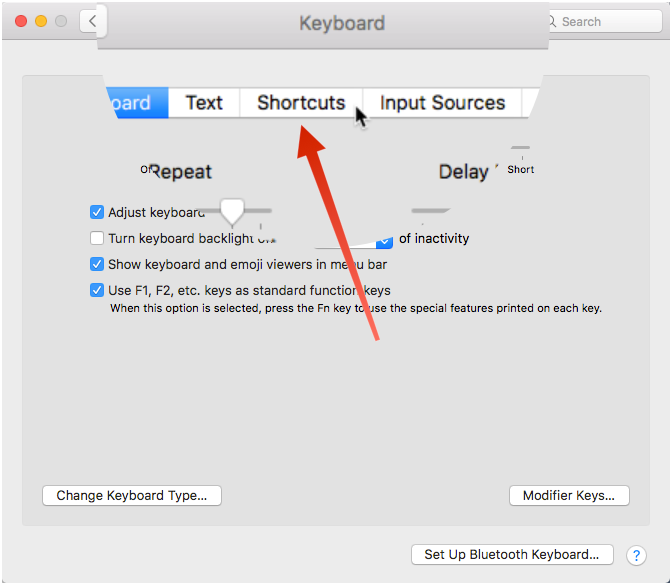The image size is (672, 585).
Task: Uncheck Show keyboard and emoji viewers
Action: 97,265
